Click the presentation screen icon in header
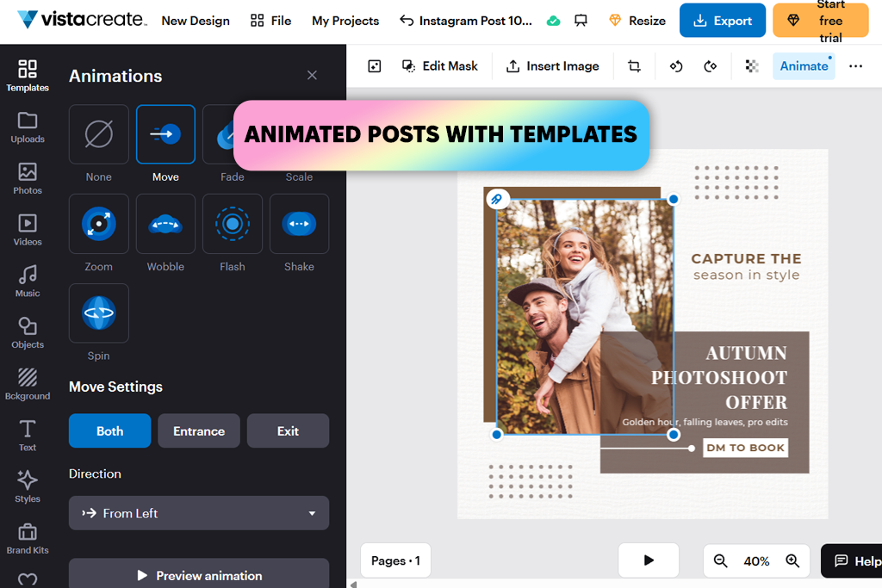 point(581,21)
